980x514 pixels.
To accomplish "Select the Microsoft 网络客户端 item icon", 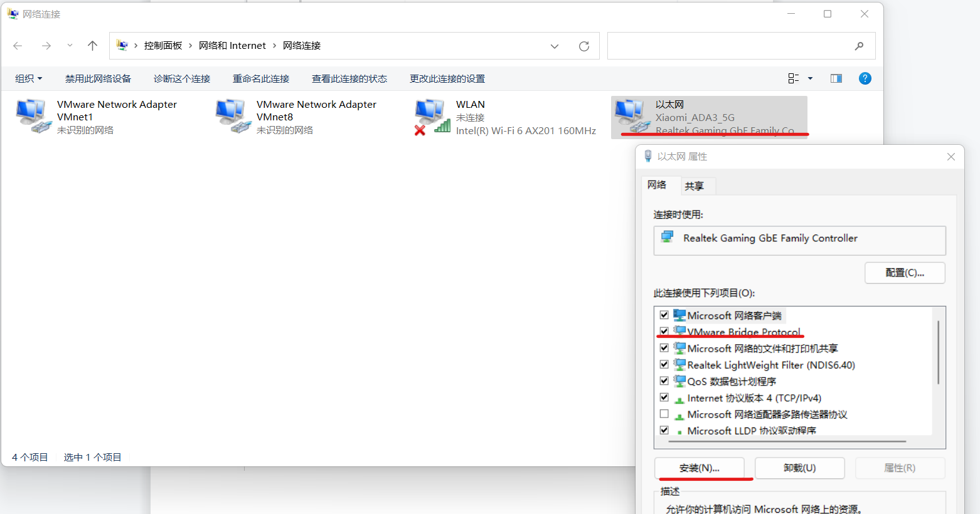I will click(679, 315).
